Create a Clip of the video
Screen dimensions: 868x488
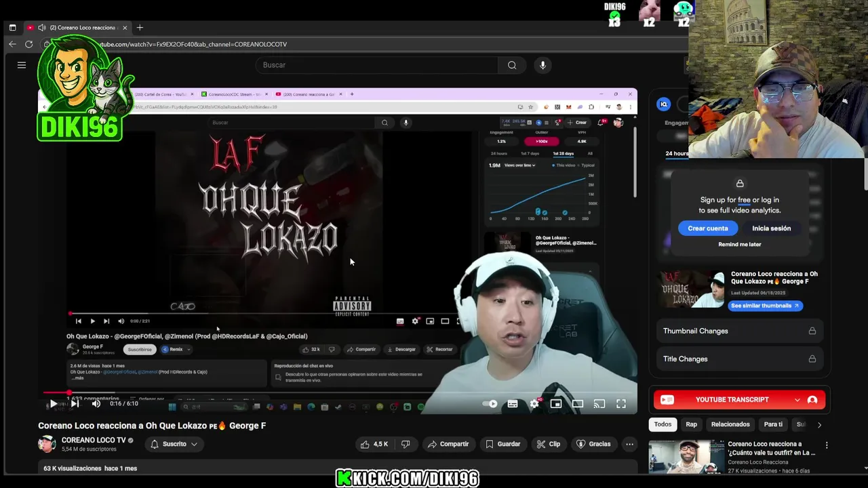[549, 444]
